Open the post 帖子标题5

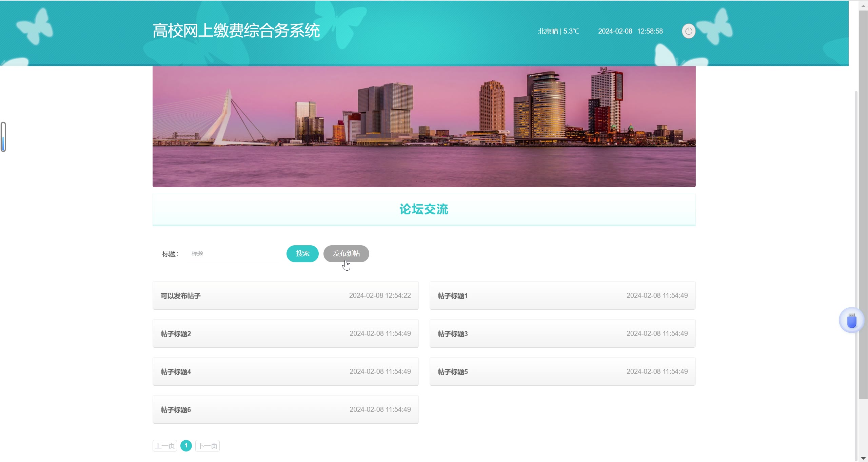563,371
